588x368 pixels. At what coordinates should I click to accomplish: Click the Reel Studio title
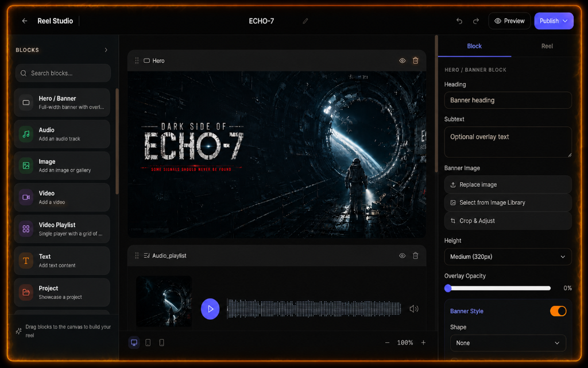(x=55, y=21)
